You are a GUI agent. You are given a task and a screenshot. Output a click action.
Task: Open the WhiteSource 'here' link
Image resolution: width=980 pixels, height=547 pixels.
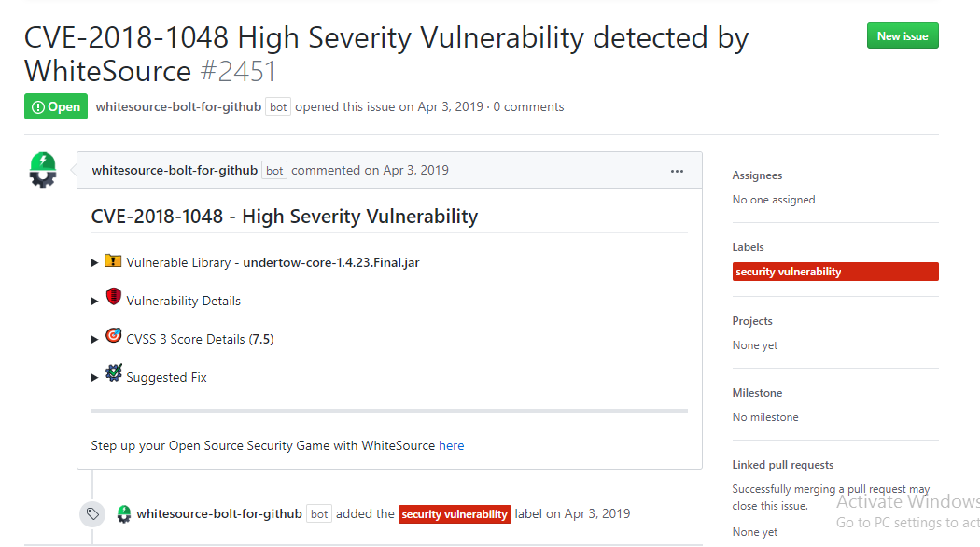pyautogui.click(x=451, y=446)
